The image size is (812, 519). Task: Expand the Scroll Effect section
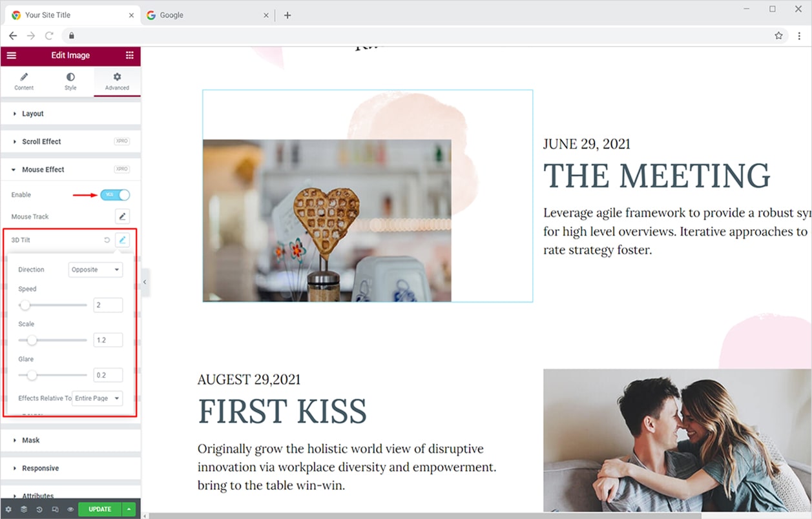[70, 141]
